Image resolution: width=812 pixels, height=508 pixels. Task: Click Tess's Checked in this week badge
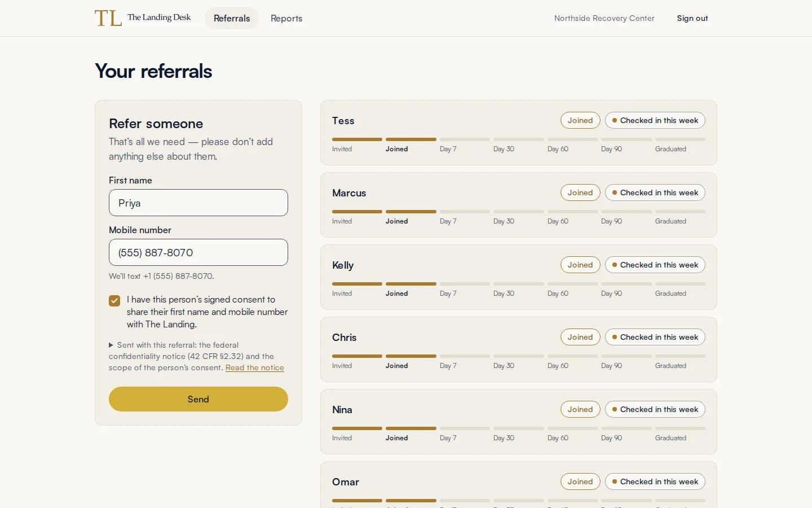coord(655,120)
